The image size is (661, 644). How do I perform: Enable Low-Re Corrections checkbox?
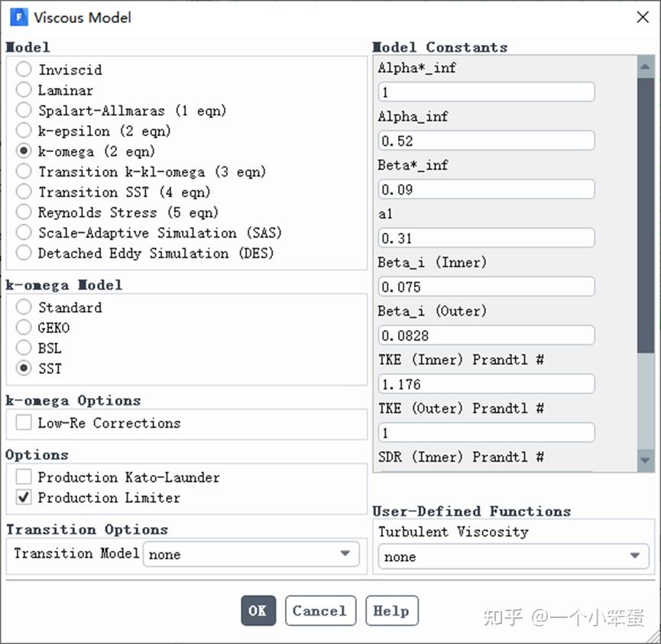pyautogui.click(x=24, y=422)
